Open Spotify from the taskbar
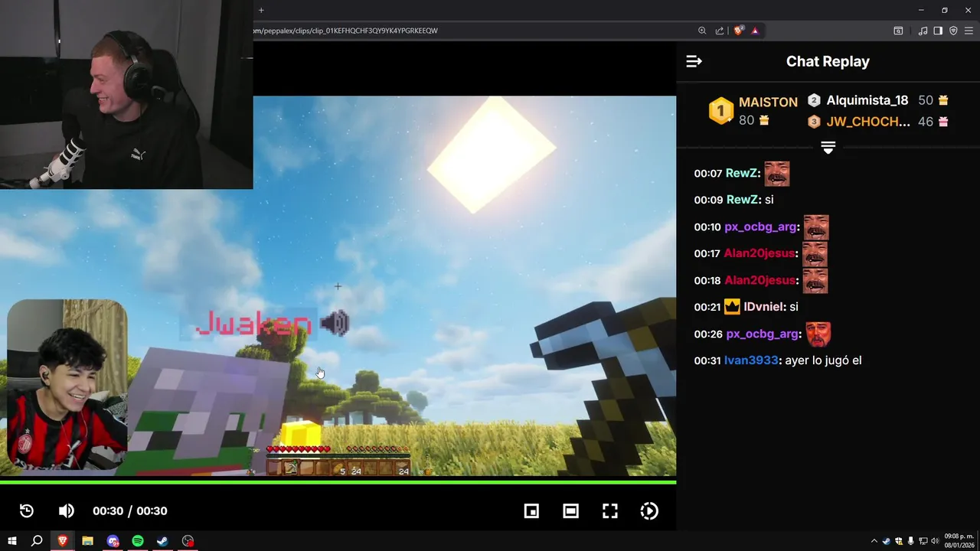 point(138,541)
